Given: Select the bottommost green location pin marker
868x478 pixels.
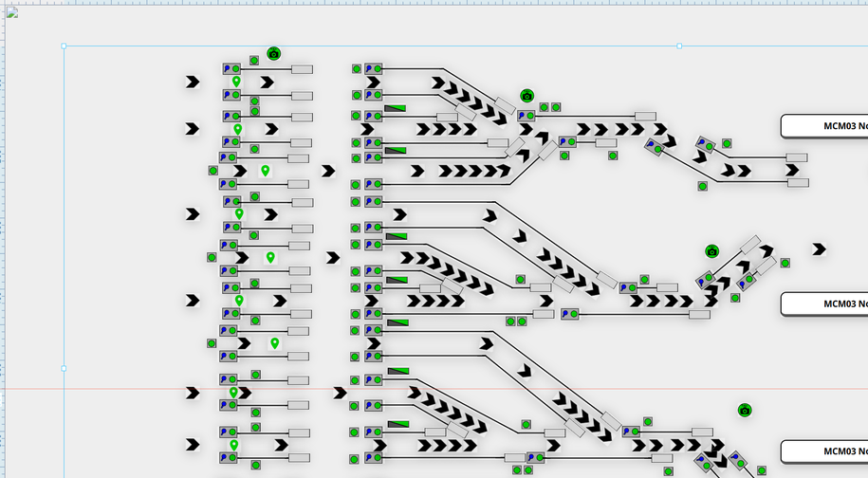Looking at the screenshot, I should [233, 445].
